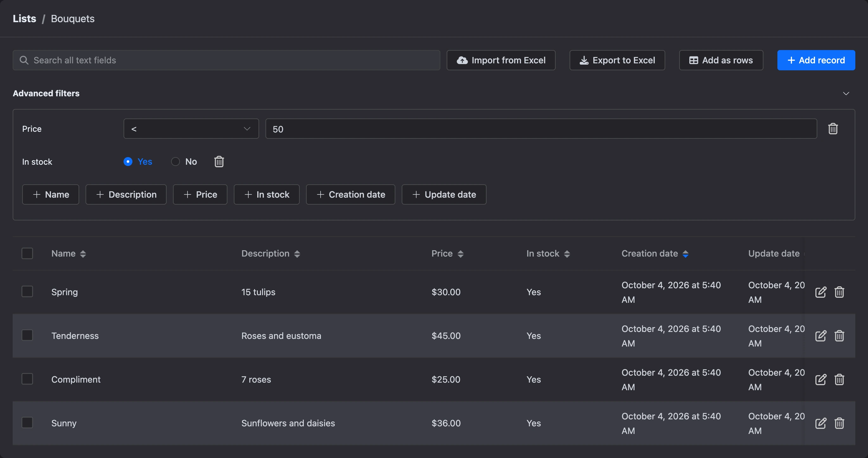Open the Price comparison operator dropdown
This screenshot has height=458, width=868.
tap(191, 128)
